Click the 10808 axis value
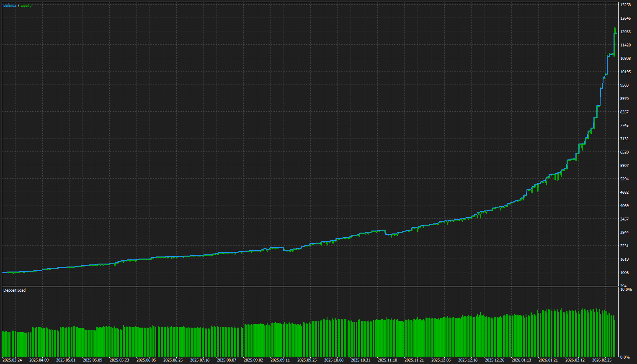 click(x=625, y=59)
